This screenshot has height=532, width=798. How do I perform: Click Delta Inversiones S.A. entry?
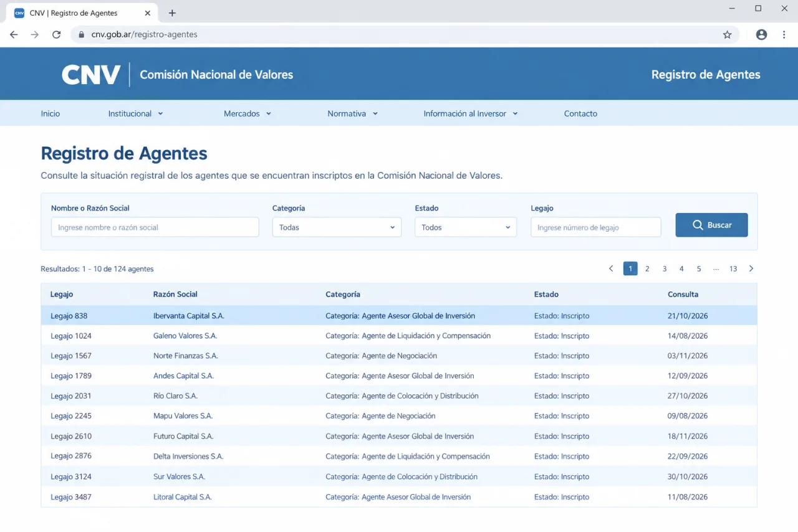click(x=188, y=456)
